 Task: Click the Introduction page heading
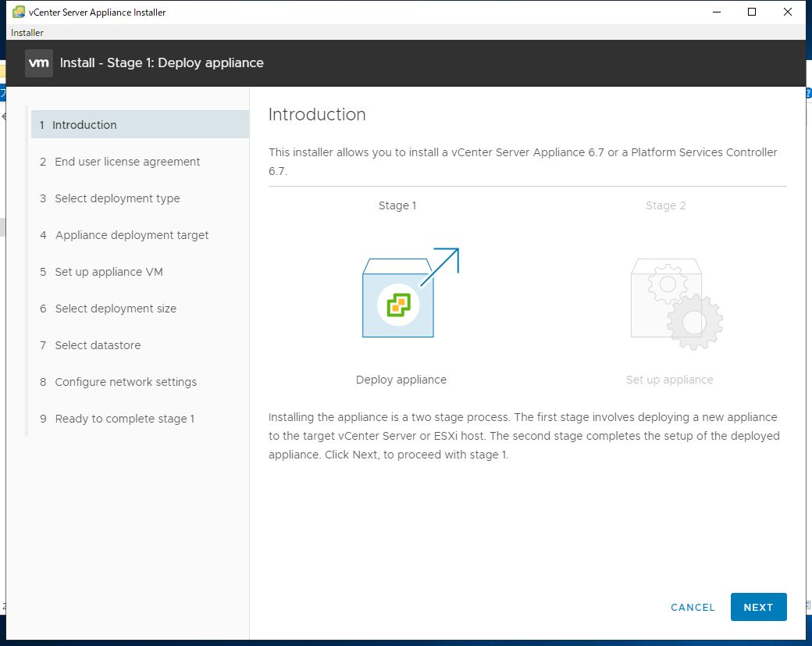coord(317,115)
